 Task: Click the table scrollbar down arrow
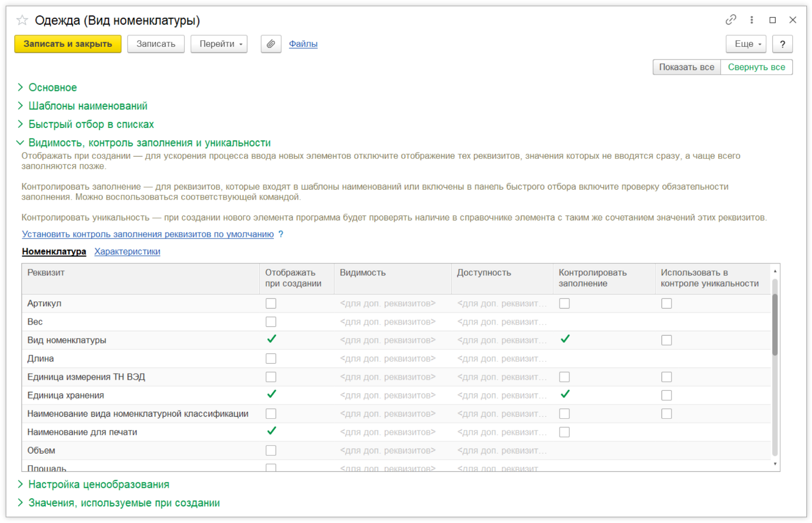pyautogui.click(x=775, y=464)
